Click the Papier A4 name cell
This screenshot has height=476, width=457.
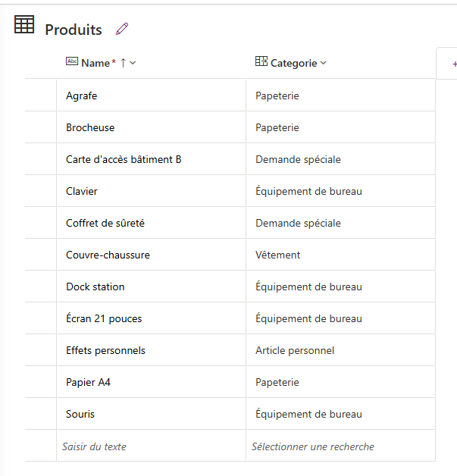pos(151,382)
